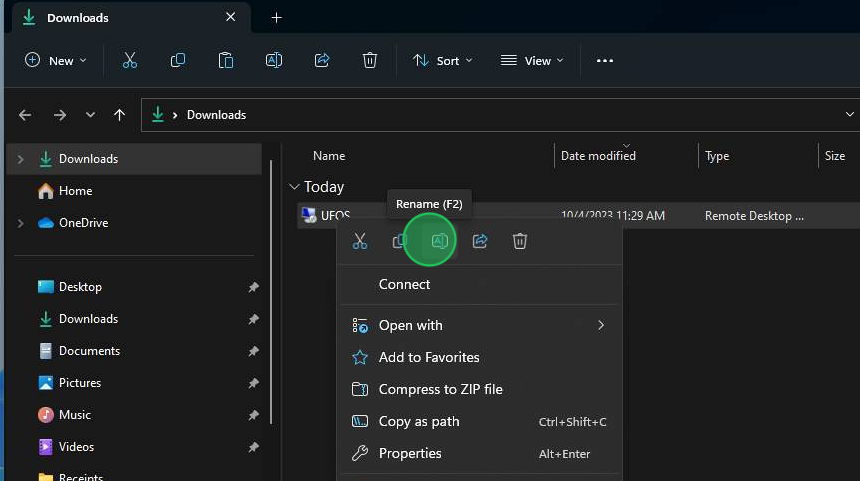
Task: Unpin Documents using its pin icon
Action: pyautogui.click(x=253, y=351)
